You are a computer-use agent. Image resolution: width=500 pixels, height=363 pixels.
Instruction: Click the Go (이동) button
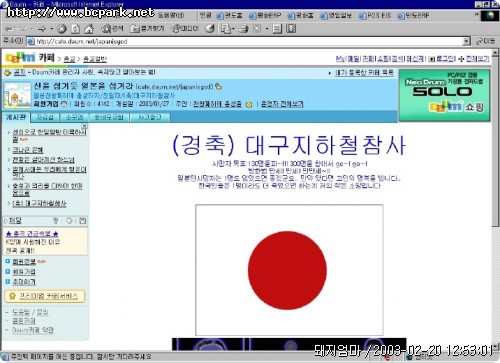[485, 41]
